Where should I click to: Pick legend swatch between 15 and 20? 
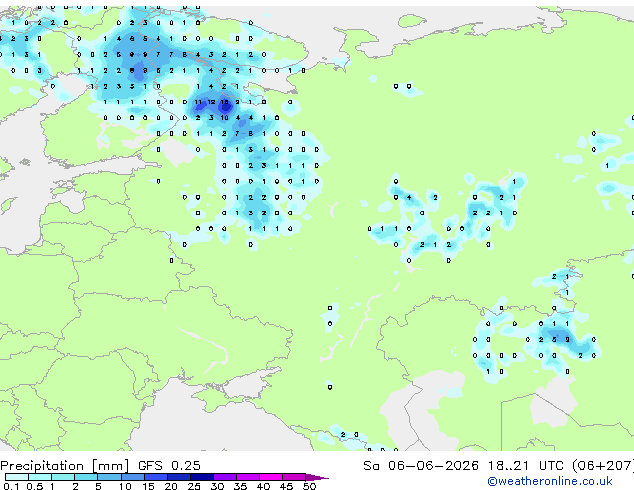tap(155, 477)
